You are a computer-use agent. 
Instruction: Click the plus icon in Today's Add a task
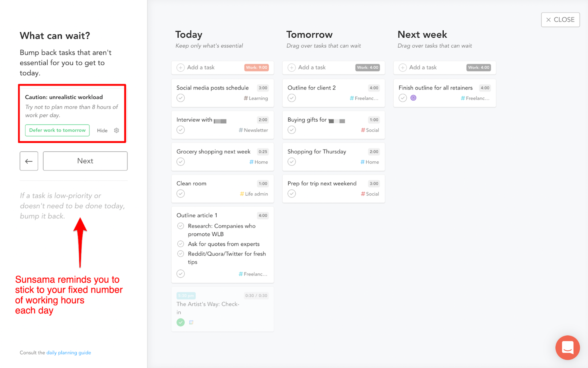pos(181,67)
